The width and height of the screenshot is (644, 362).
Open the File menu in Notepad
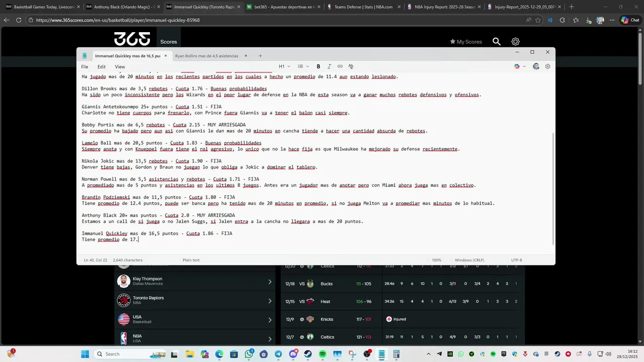click(85, 66)
